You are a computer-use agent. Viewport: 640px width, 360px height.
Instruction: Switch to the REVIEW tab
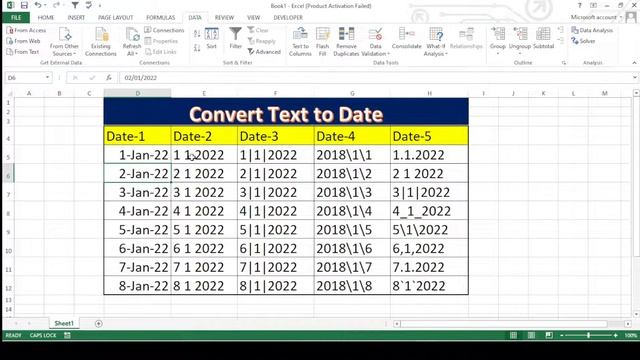tap(224, 18)
